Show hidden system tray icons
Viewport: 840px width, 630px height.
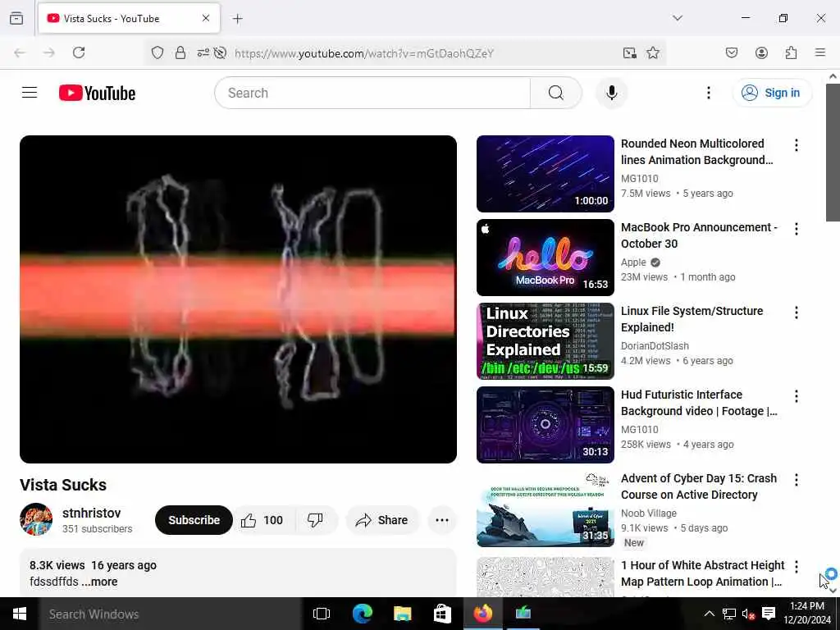coord(709,614)
